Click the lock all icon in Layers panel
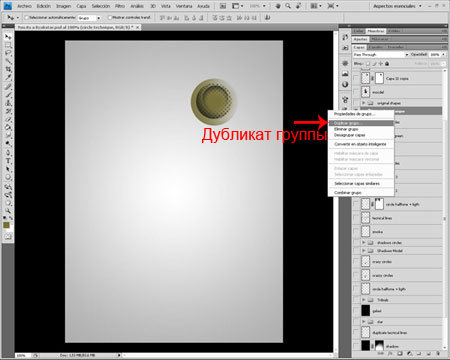The width and height of the screenshot is (450, 360). click(387, 63)
